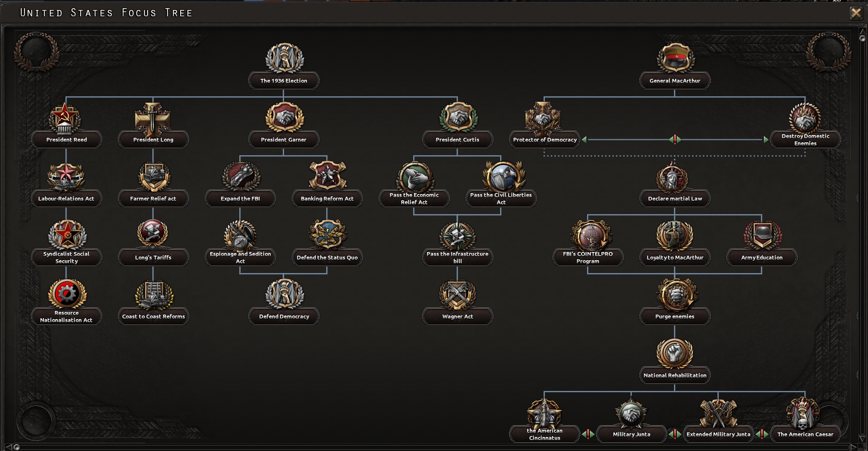Select the Pass the Infrastructure bill icon

458,236
